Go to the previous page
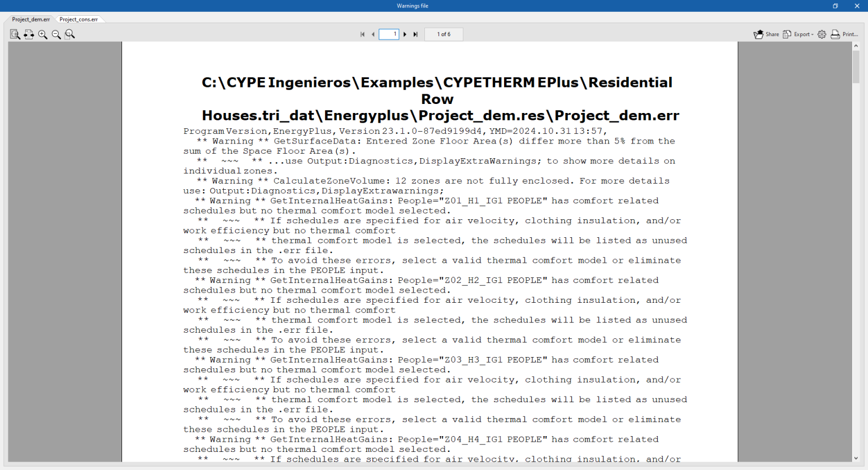This screenshot has height=470, width=868. point(373,34)
